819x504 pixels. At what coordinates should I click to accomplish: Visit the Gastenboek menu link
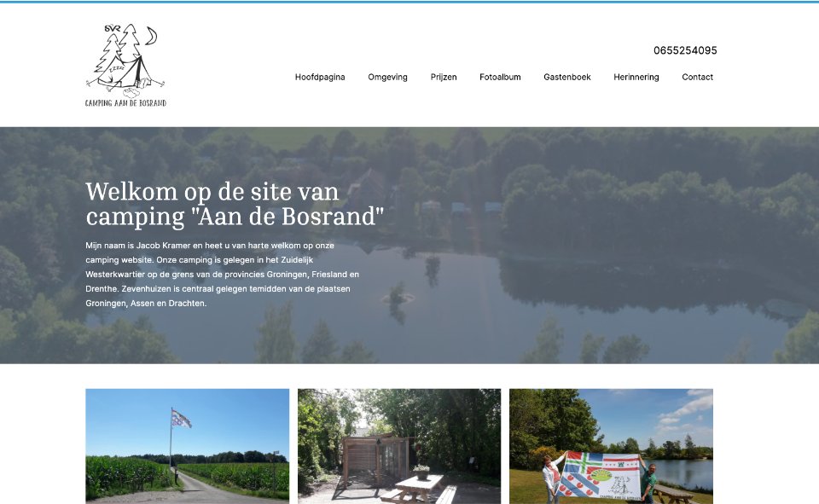566,77
